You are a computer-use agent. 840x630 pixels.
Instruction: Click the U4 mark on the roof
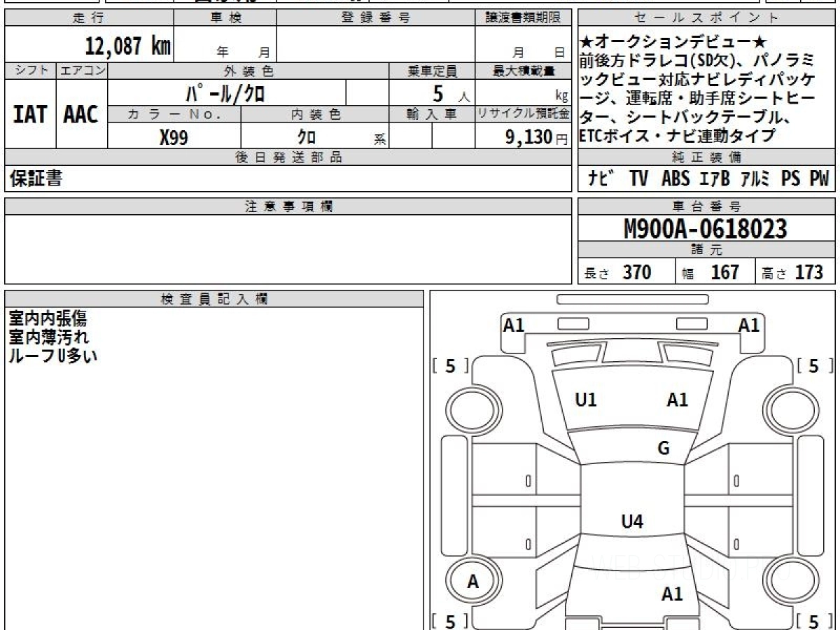pos(632,521)
